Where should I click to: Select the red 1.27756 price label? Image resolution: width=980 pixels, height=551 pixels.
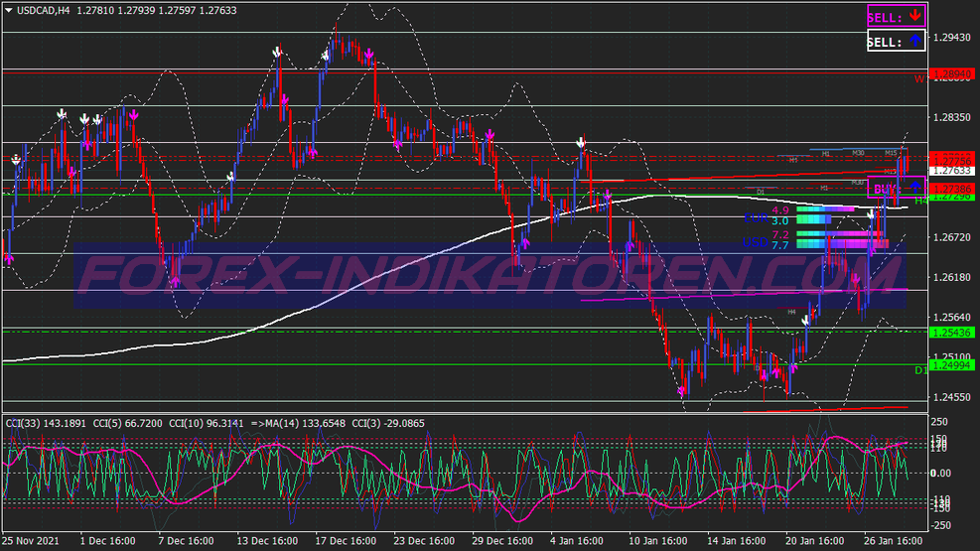(952, 161)
